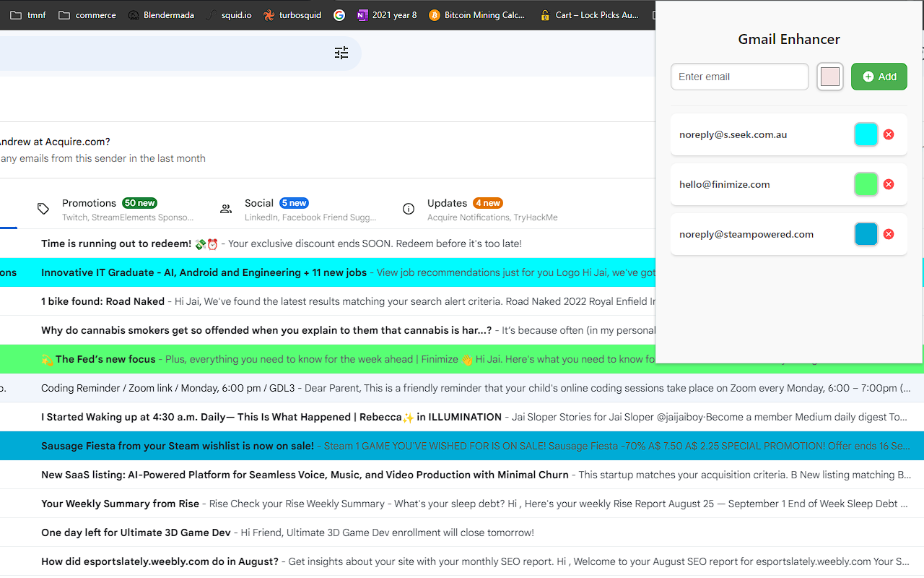Select the noreply@steampowered.com address text
Screen dimensions: 924x578
coord(746,234)
